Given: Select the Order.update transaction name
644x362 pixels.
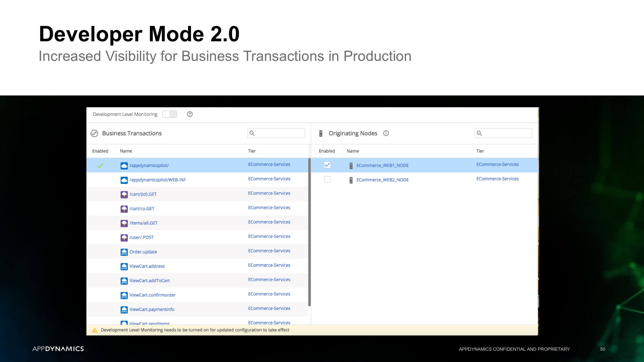Looking at the screenshot, I should (x=143, y=252).
